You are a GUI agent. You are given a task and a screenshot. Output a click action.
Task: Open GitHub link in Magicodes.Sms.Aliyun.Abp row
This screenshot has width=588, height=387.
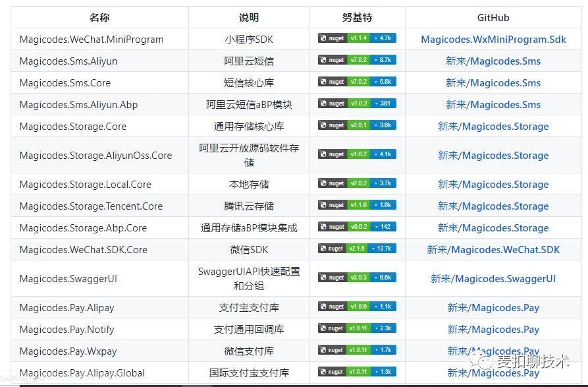pos(493,105)
